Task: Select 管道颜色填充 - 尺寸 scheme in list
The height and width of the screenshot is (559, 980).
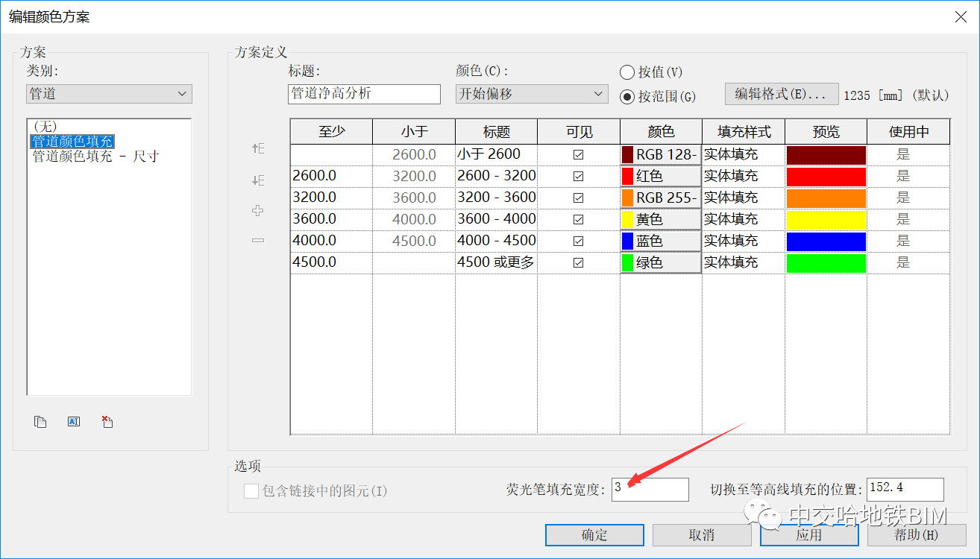Action: [95, 157]
